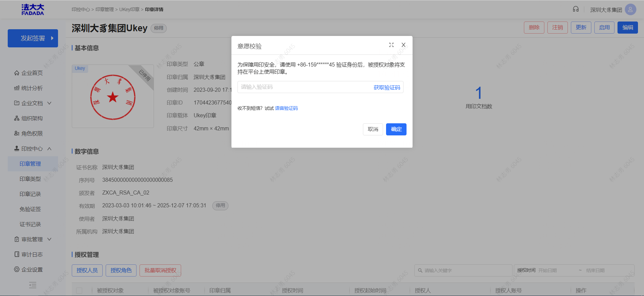Click 语音验证码 link
The width and height of the screenshot is (644, 296).
[x=286, y=108]
